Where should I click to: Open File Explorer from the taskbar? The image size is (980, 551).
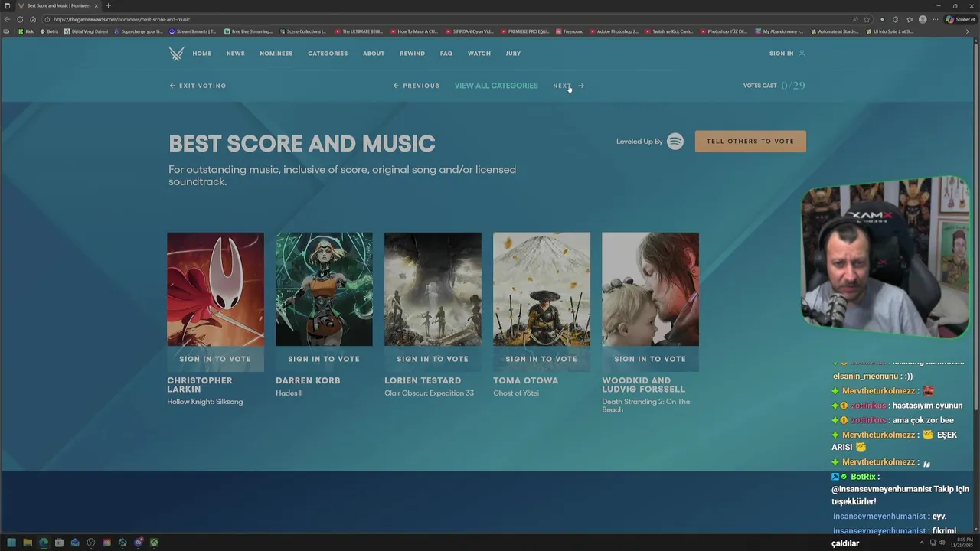[28, 543]
